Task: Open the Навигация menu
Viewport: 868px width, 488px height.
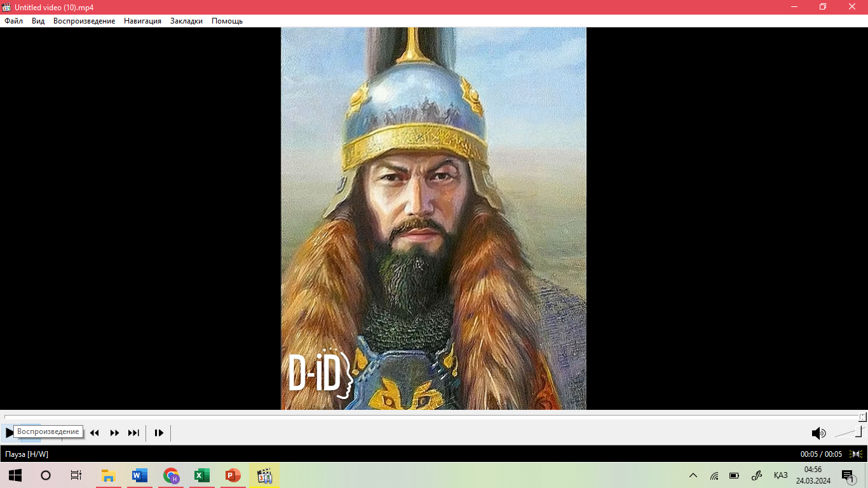Action: pyautogui.click(x=143, y=21)
